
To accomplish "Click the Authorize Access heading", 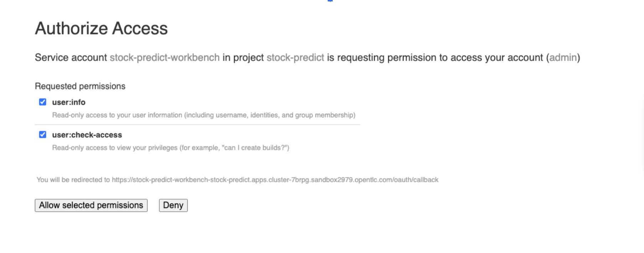I will click(101, 29).
